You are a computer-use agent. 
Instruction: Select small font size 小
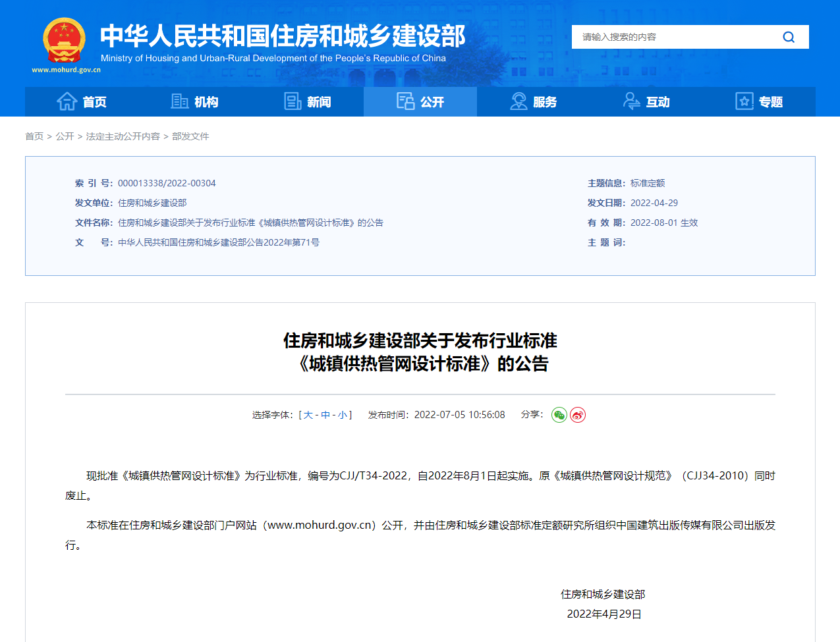click(x=343, y=415)
